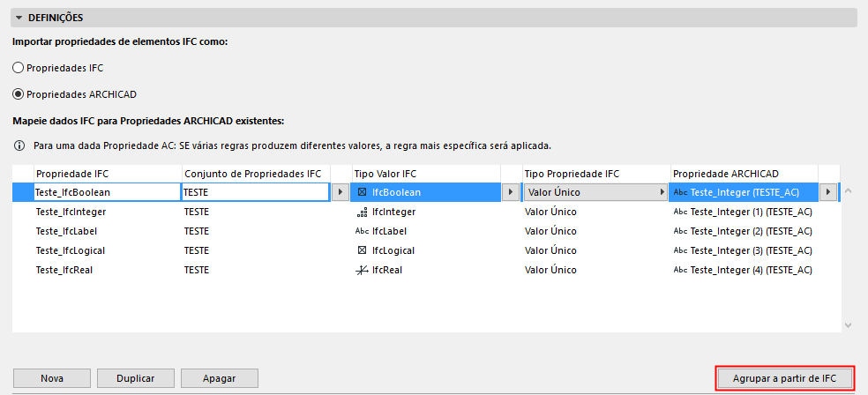Screen dimensions: 868x395
Task: Open the Conjunto de Propriedades IFC arrow menu
Action: (x=340, y=192)
